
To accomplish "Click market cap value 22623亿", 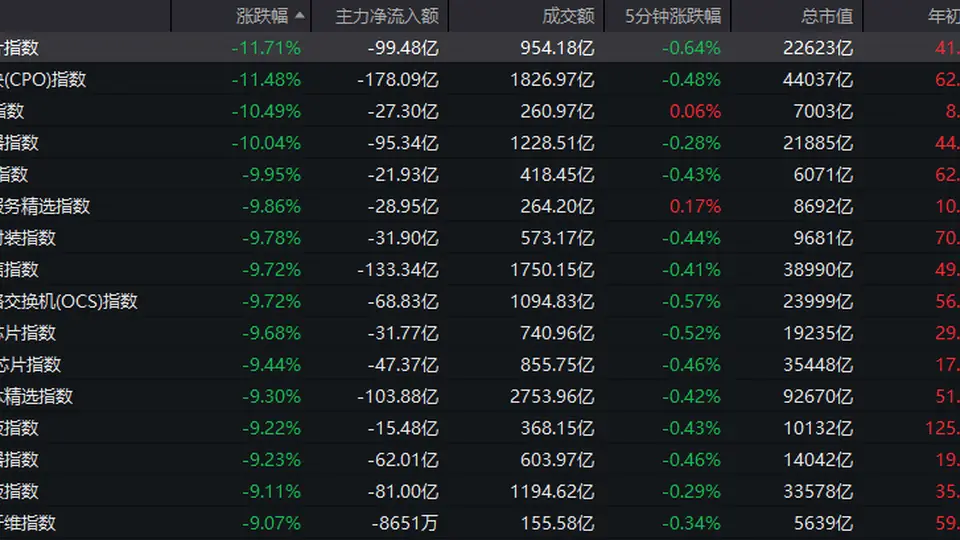I will coord(818,48).
